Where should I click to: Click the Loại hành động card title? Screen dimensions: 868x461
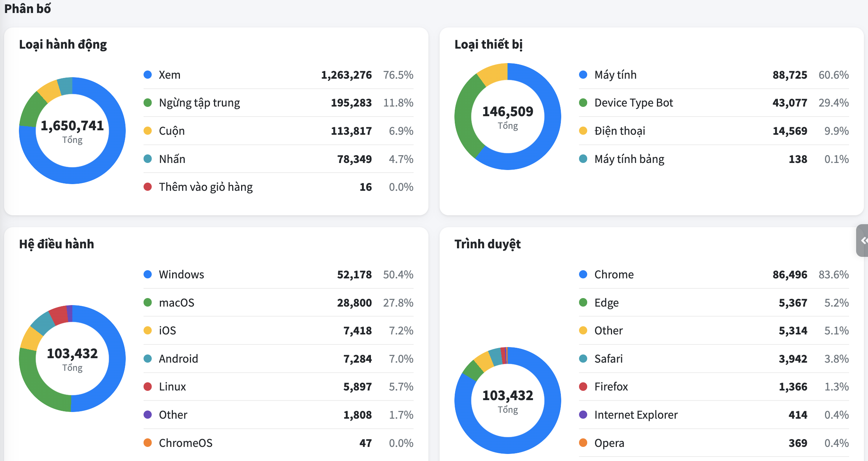point(63,45)
